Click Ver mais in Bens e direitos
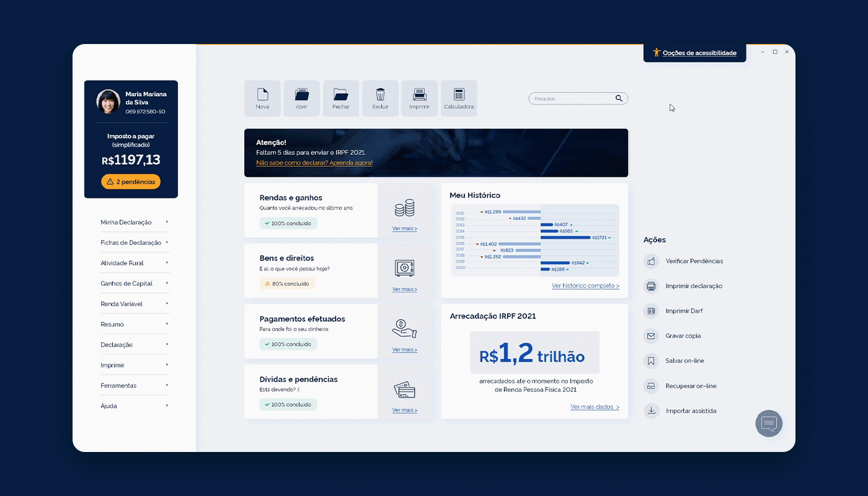Screen dimensions: 868x496 point(405,289)
